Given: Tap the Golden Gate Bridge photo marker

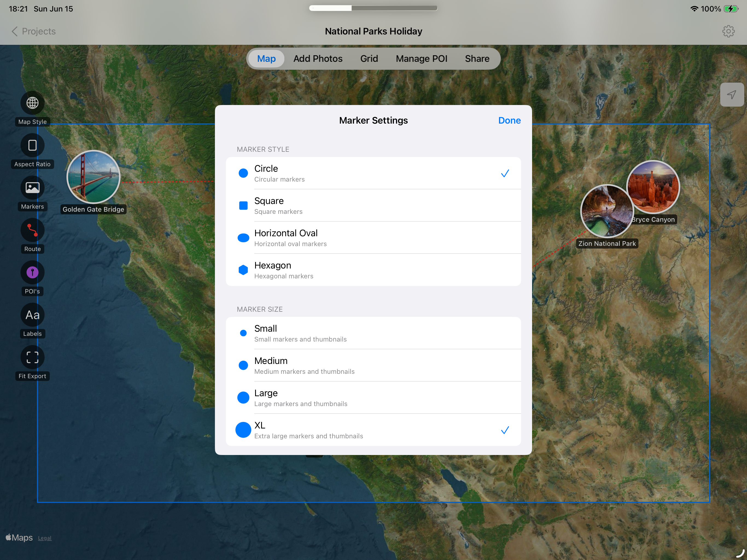Looking at the screenshot, I should [93, 177].
